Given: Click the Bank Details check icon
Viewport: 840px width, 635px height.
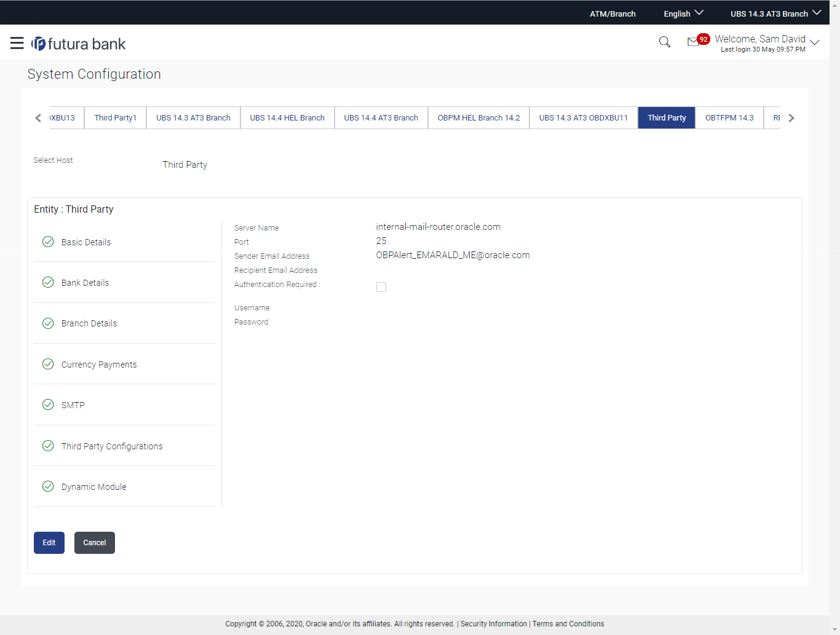Looking at the screenshot, I should [x=48, y=282].
